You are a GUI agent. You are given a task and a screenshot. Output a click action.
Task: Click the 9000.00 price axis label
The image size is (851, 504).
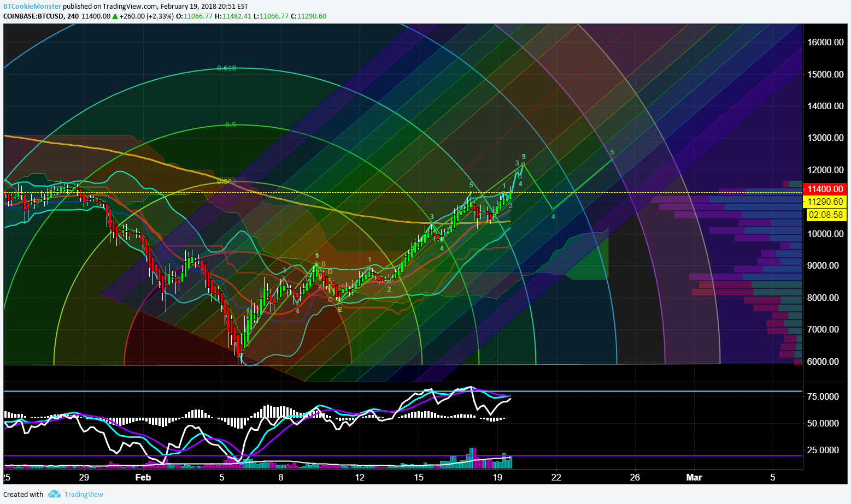[x=823, y=265]
